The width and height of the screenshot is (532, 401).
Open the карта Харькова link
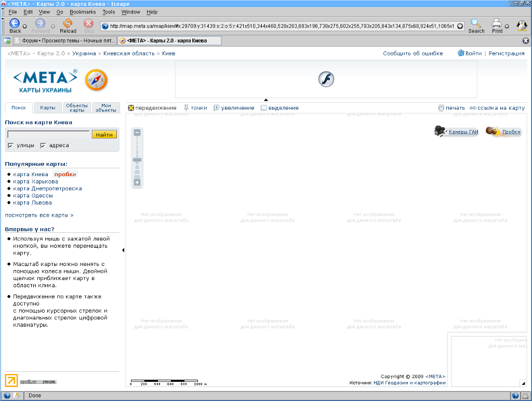pyautogui.click(x=35, y=182)
